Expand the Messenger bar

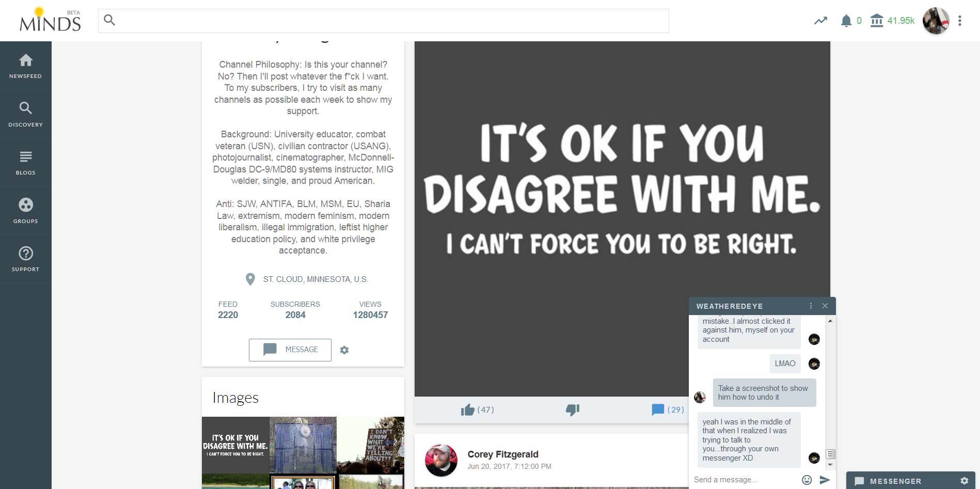coord(895,481)
